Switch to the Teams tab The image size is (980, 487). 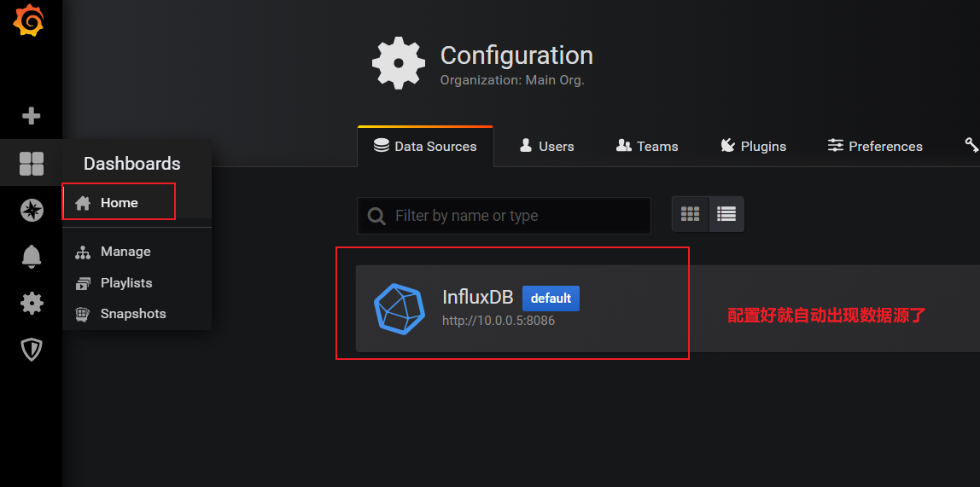click(647, 147)
